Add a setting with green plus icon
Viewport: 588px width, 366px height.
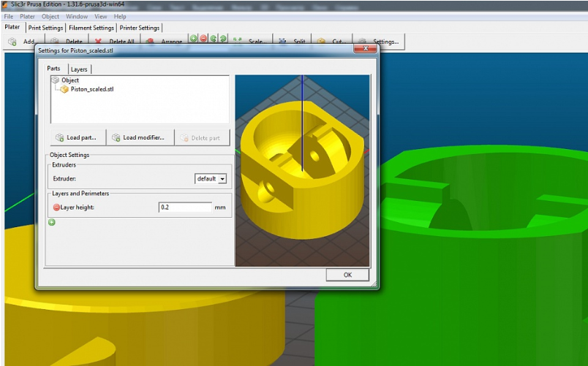pyautogui.click(x=52, y=222)
